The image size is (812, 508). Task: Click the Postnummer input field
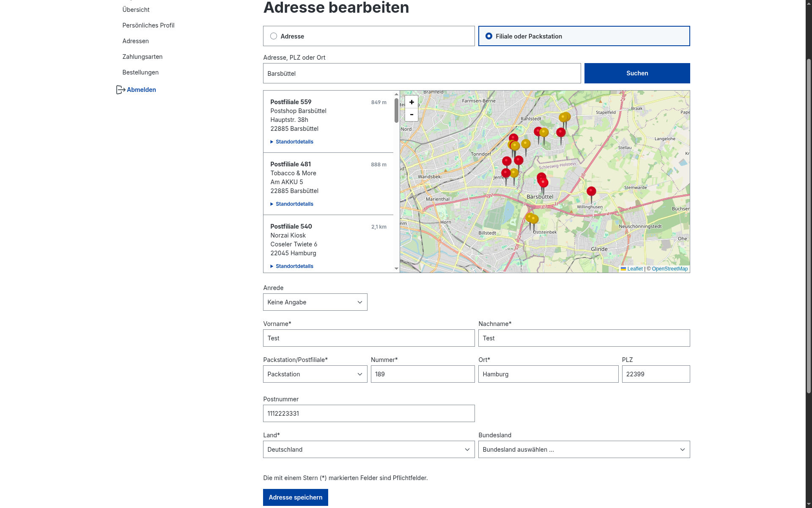pos(369,414)
